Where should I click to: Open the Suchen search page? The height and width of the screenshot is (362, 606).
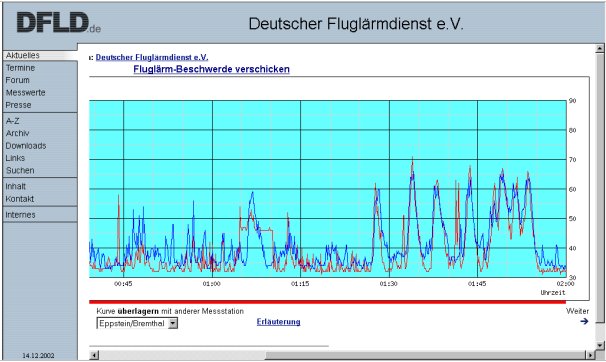tap(20, 170)
